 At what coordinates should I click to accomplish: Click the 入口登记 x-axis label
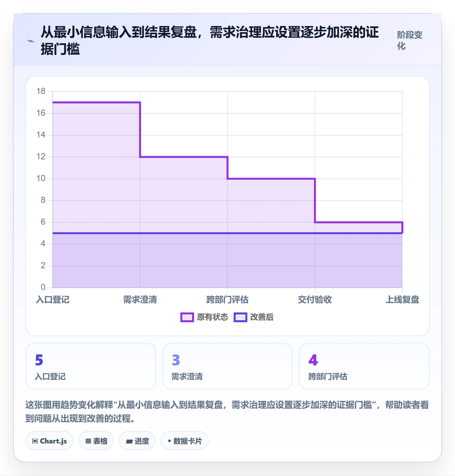pos(53,299)
